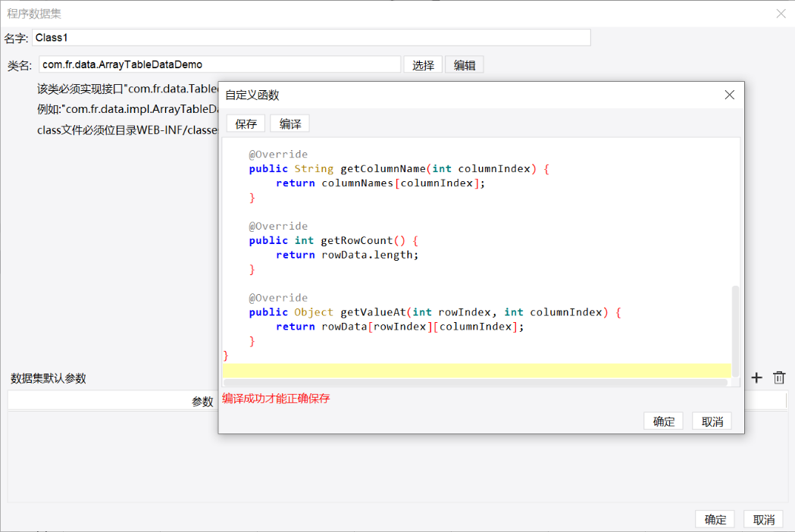This screenshot has height=532, width=795.
Task: Click the trash icon to delete parameter
Action: click(x=779, y=378)
